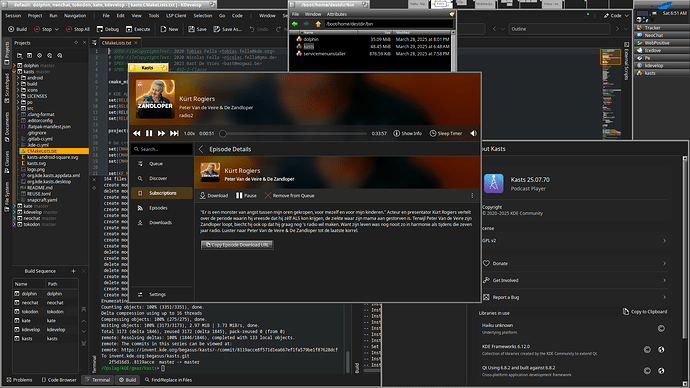Change the 1.00x playback speed
The image size is (690, 388).
(189, 133)
